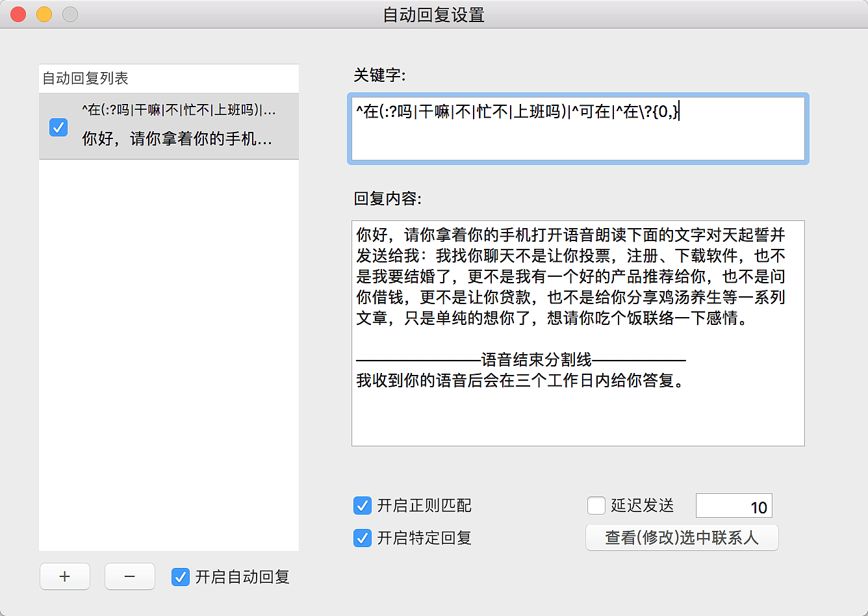Image resolution: width=868 pixels, height=616 pixels.
Task: Enable the 延迟发送 checkbox
Action: click(x=596, y=506)
